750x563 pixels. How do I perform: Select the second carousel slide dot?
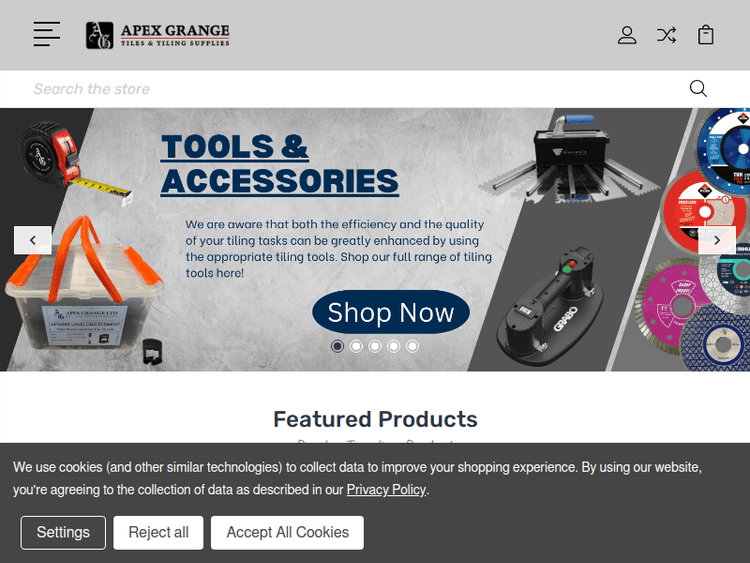click(356, 346)
